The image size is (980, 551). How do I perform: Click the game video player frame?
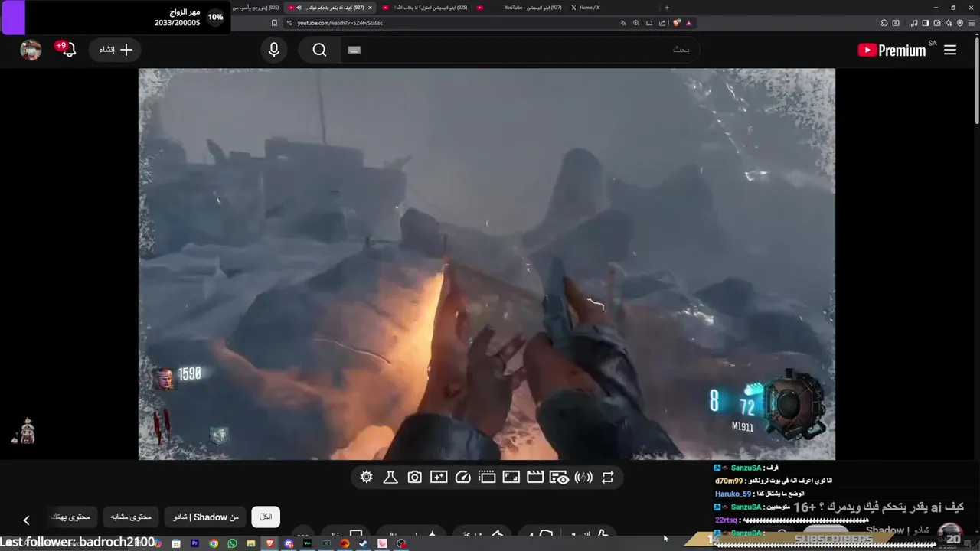486,264
